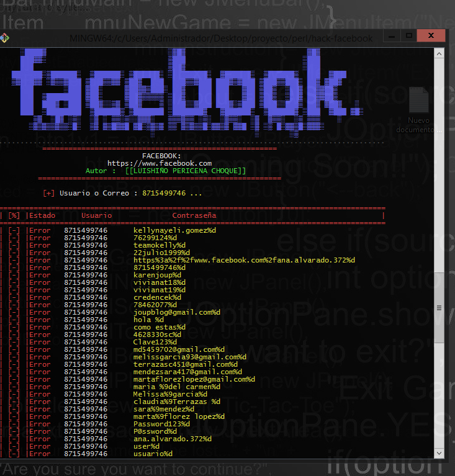Click password entry joupblog@gmail.com%d
The height and width of the screenshot is (476, 455).
tap(177, 312)
